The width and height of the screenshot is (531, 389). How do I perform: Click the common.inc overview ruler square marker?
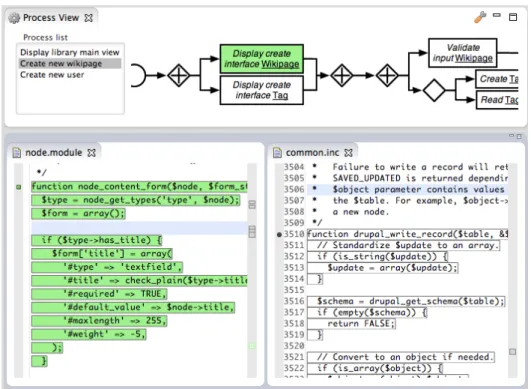point(513,352)
